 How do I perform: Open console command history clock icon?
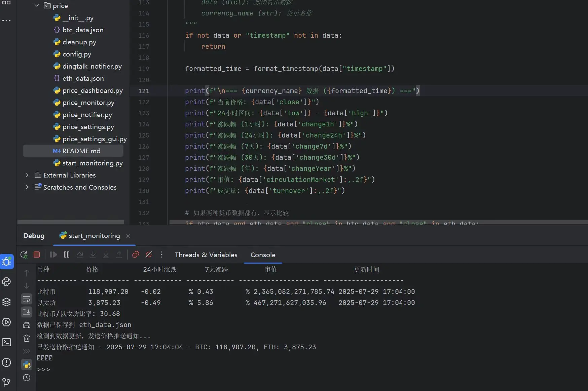coord(27,378)
